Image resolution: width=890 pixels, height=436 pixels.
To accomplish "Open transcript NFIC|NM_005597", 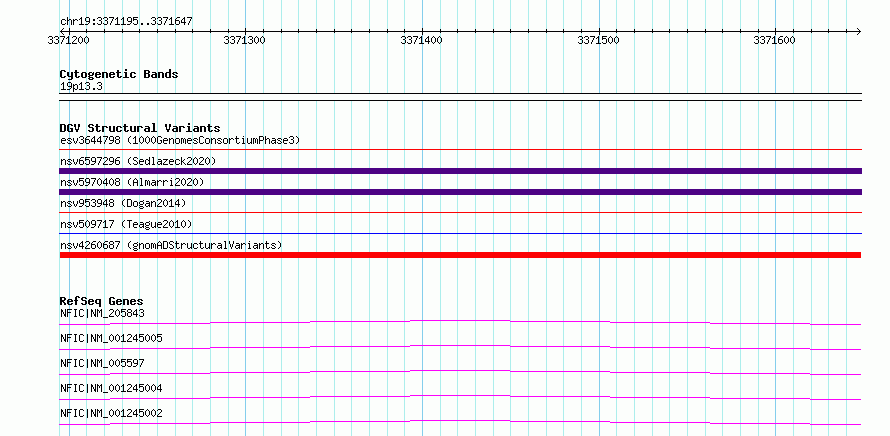I will [102, 363].
